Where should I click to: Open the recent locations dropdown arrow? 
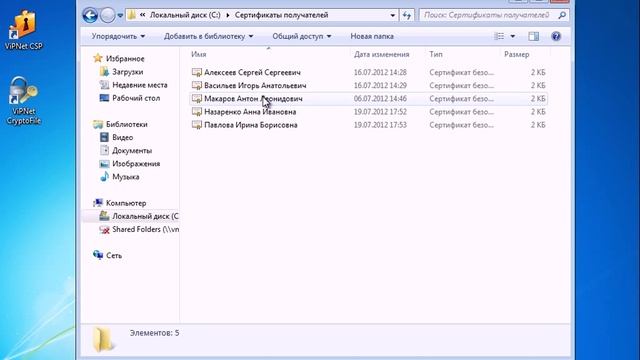click(120, 16)
